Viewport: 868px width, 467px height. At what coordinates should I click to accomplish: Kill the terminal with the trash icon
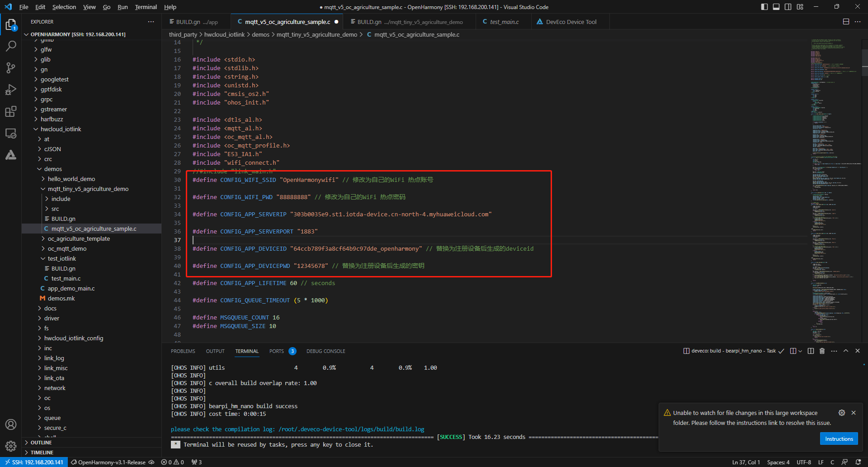[822, 351]
